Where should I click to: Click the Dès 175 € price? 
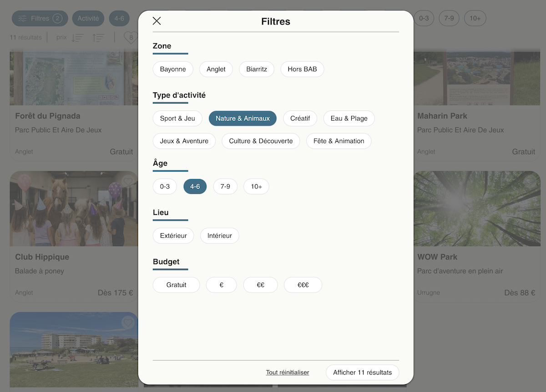116,292
